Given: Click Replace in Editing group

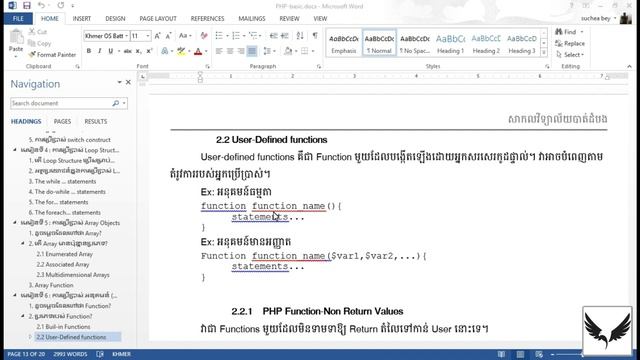Looking at the screenshot, I should tap(570, 43).
